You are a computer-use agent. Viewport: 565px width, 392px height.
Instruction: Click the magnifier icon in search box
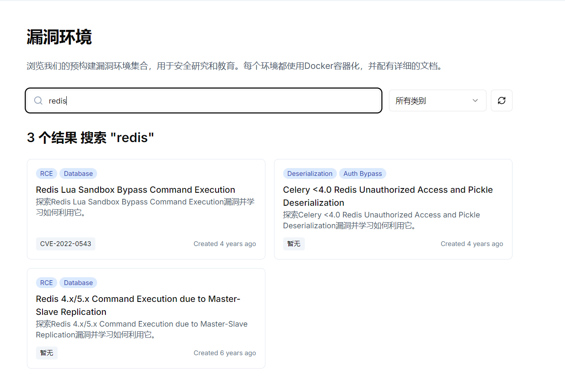click(38, 100)
